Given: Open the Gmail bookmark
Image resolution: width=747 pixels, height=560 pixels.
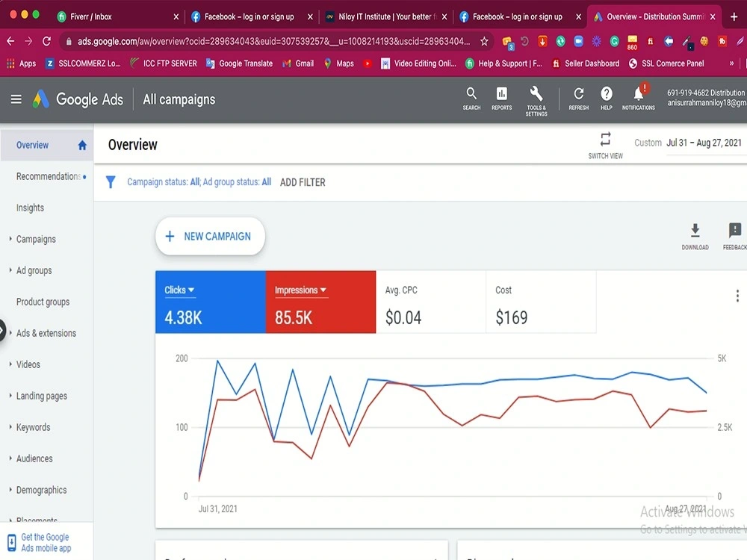Looking at the screenshot, I should (x=298, y=63).
